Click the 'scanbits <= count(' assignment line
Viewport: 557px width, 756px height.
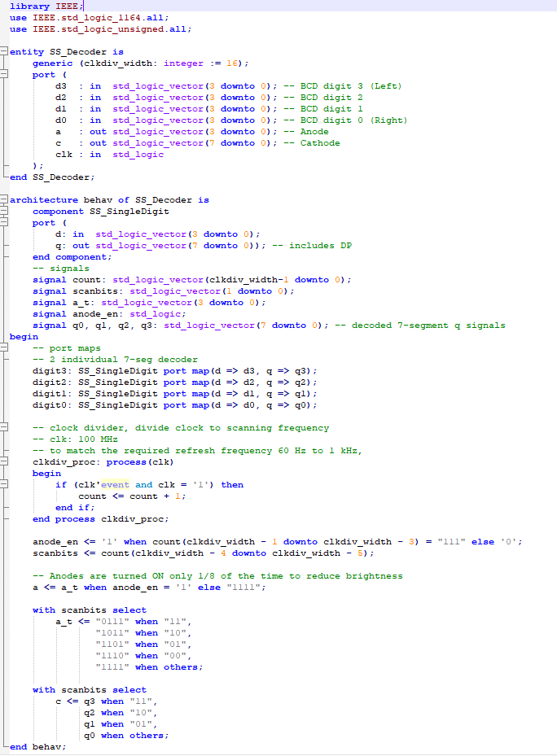204,553
